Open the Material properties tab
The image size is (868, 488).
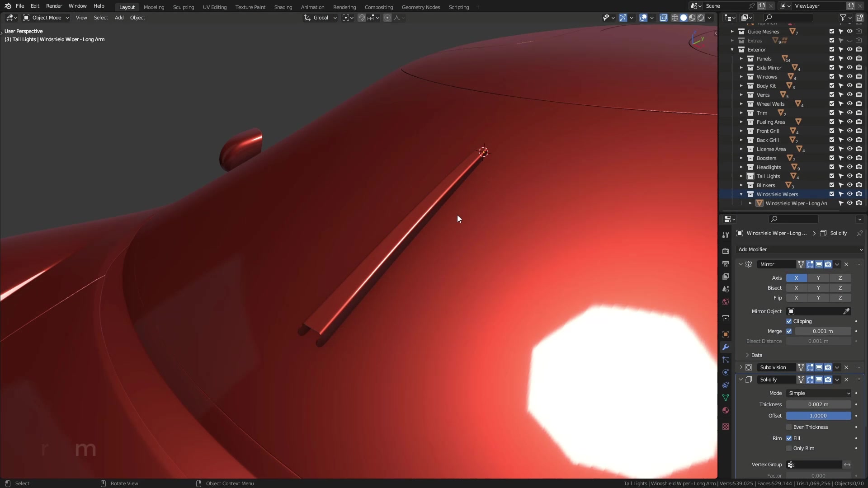[726, 410]
